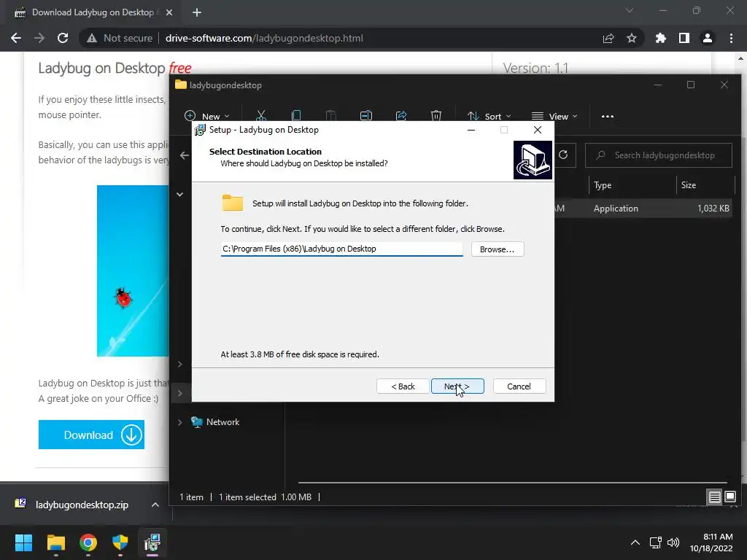Reload the Chrome page
747x560 pixels.
pyautogui.click(x=63, y=38)
